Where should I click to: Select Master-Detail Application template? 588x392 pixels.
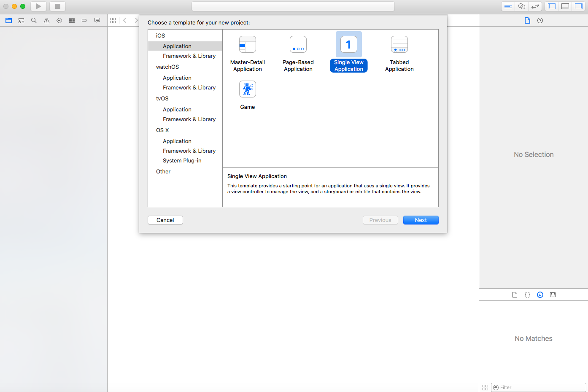(248, 54)
